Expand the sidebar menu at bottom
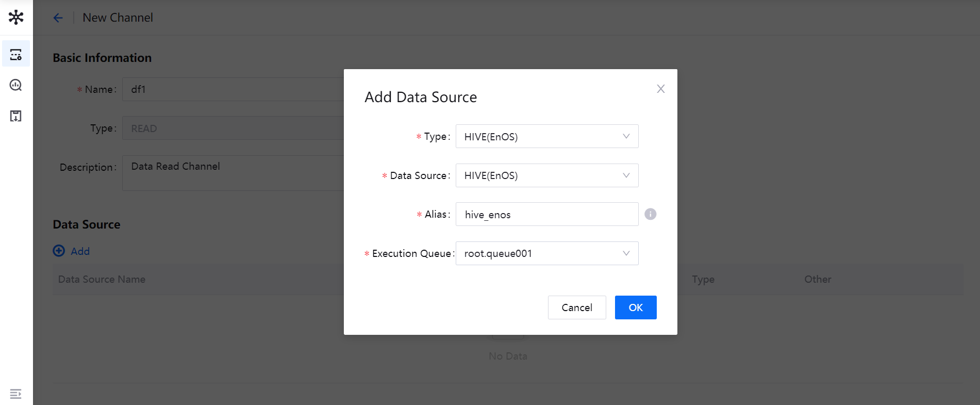This screenshot has width=980, height=405. point(16,394)
